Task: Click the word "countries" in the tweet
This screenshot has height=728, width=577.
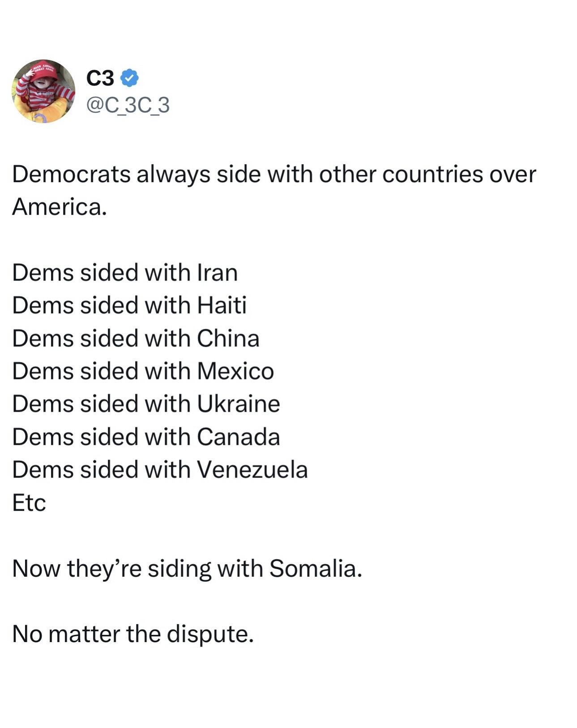Action: [432, 174]
